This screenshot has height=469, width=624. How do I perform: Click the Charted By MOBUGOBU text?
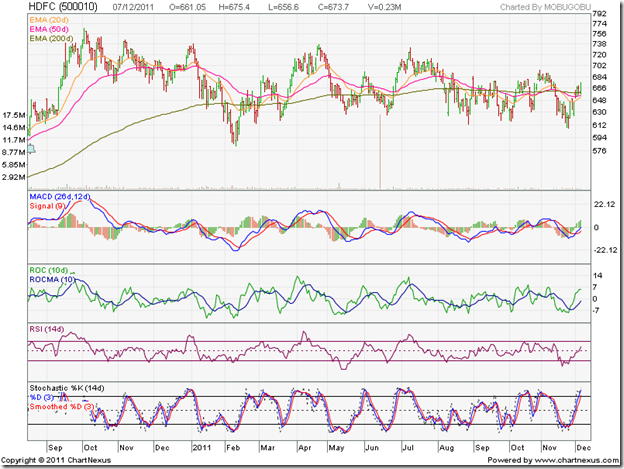[548, 10]
